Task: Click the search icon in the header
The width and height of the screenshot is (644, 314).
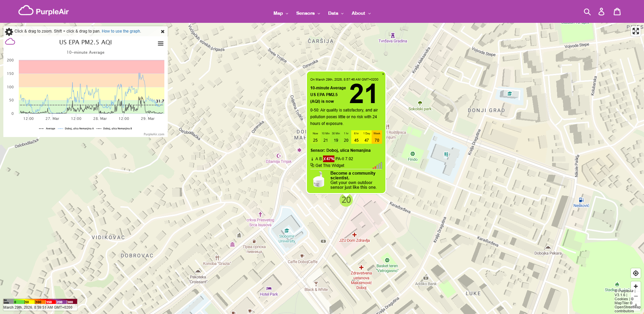Action: (x=587, y=11)
